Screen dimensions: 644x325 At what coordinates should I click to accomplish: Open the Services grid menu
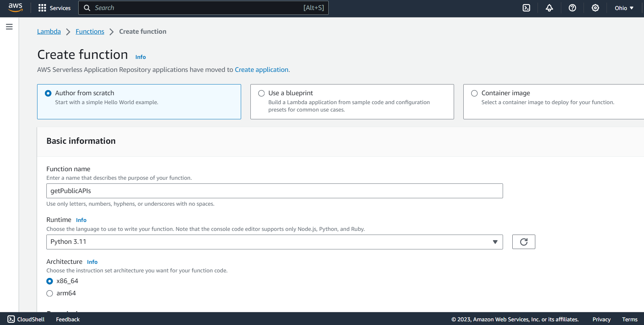point(55,8)
